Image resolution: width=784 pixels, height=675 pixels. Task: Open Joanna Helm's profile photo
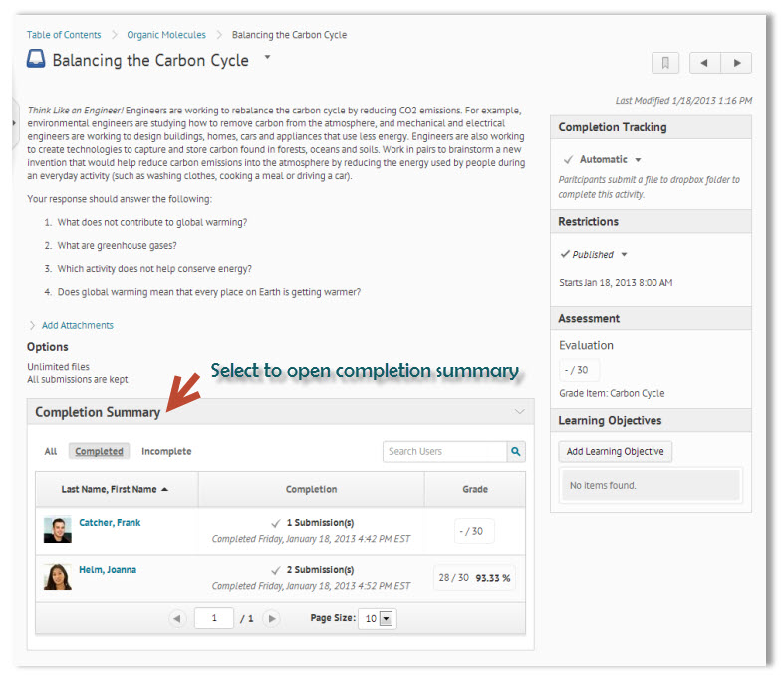tap(57, 577)
